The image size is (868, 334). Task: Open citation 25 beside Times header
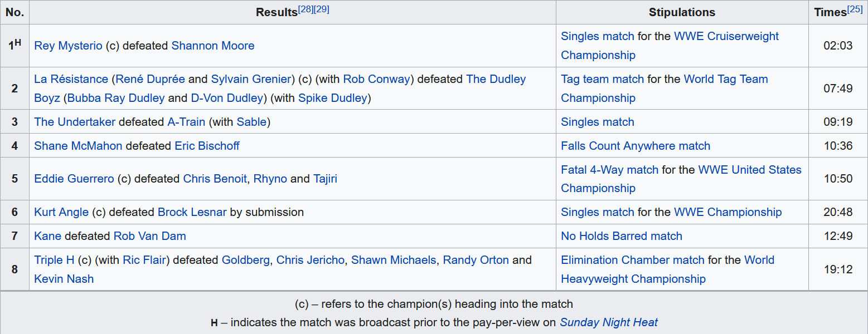click(855, 9)
